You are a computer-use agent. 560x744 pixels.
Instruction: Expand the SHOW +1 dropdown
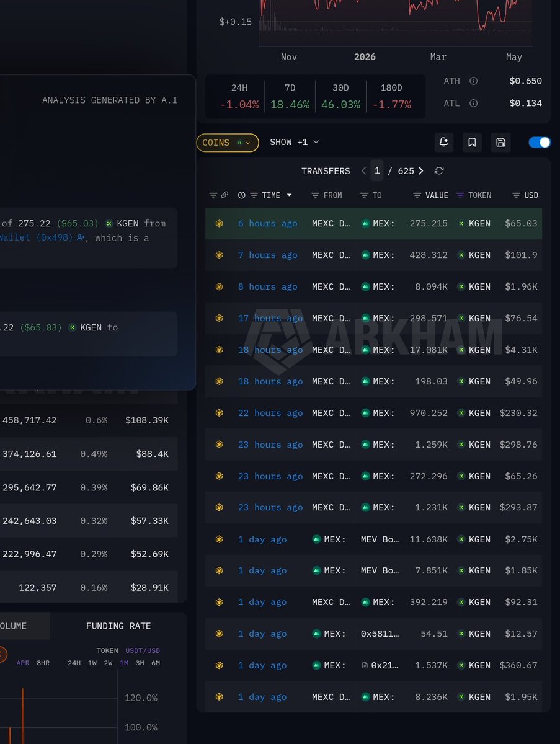295,143
